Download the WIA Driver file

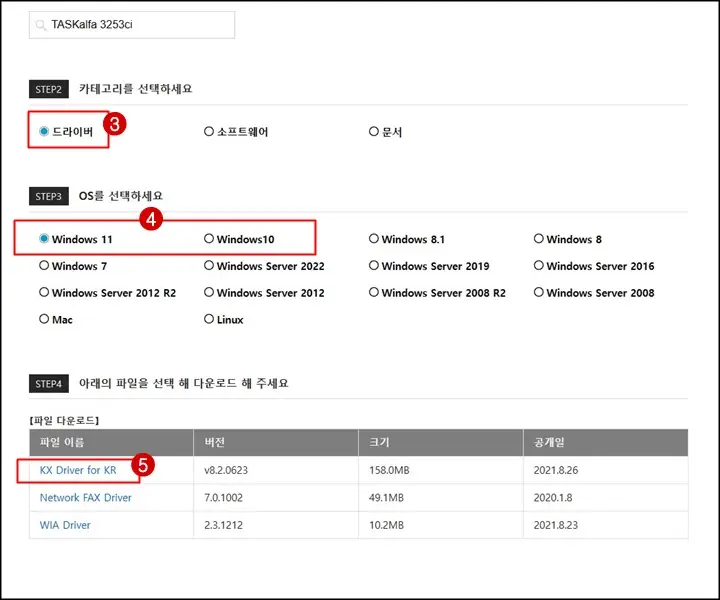click(x=65, y=525)
